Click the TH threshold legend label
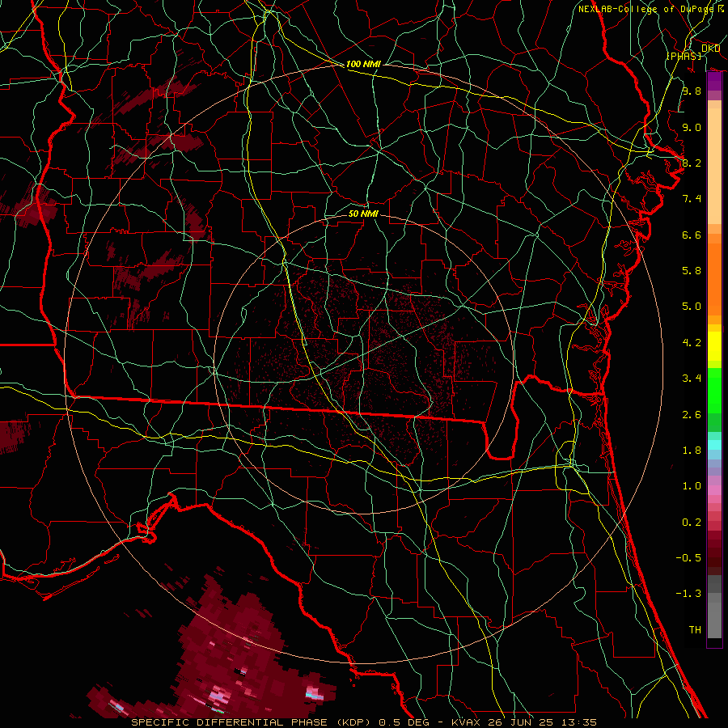The width and height of the screenshot is (728, 728). [695, 630]
